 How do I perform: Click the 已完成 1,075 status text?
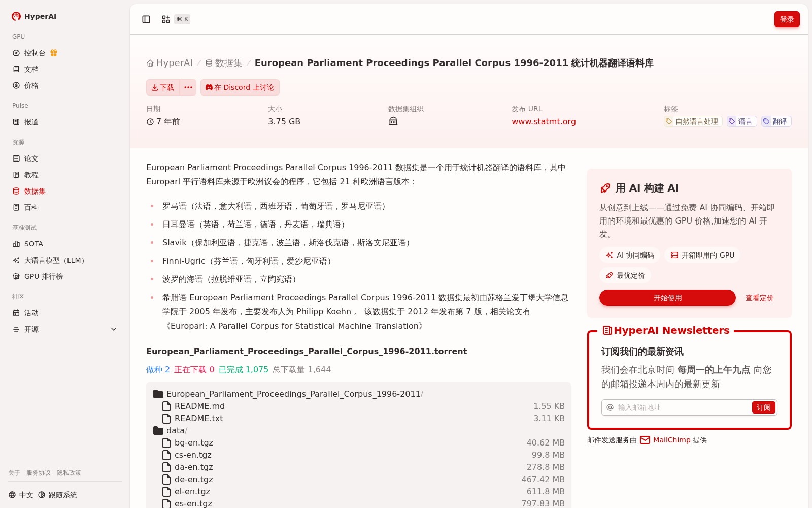[x=244, y=370]
